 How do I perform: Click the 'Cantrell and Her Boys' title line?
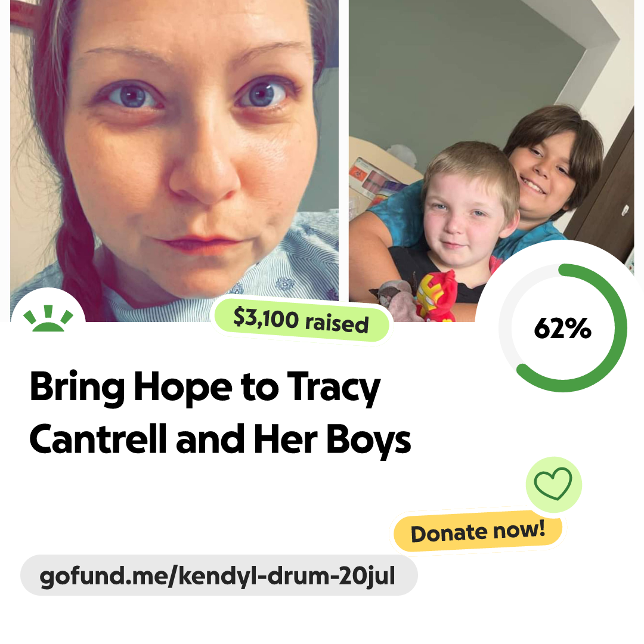tap(219, 440)
